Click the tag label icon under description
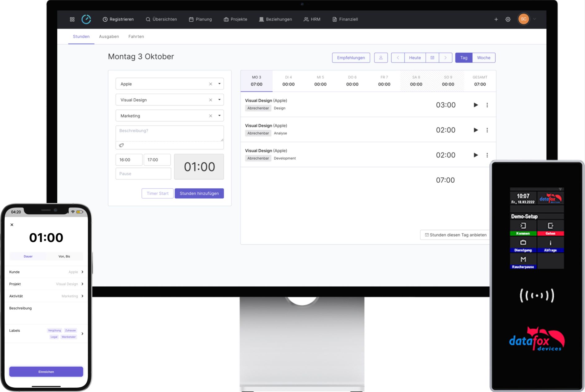This screenshot has height=392, width=585. point(121,145)
